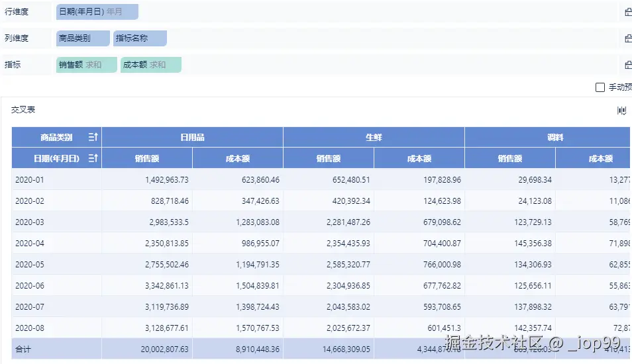Select the 2020-07 row label
The image size is (632, 364).
point(29,307)
